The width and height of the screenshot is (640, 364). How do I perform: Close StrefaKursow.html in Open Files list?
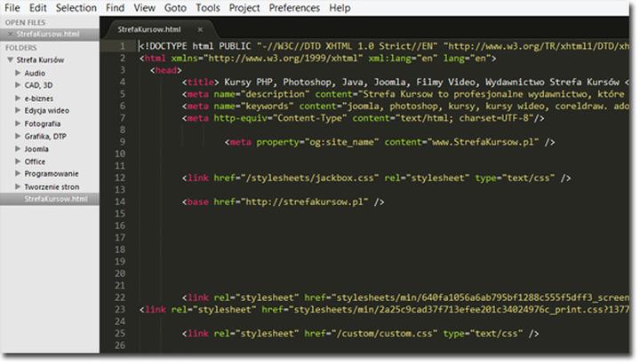pyautogui.click(x=11, y=34)
